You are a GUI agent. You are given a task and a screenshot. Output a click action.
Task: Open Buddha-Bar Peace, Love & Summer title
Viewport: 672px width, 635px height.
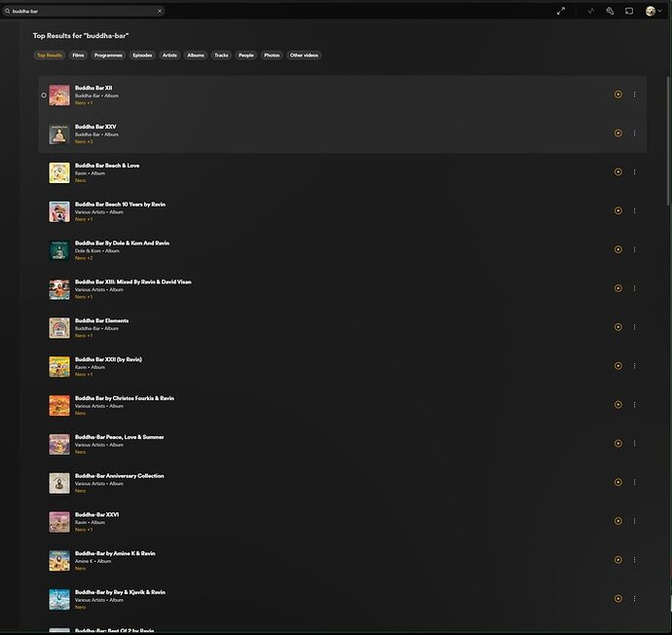120,437
